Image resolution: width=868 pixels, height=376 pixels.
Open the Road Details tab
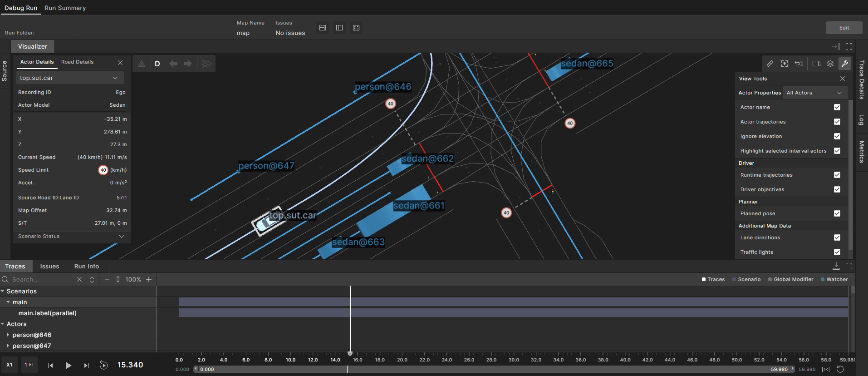[77, 62]
